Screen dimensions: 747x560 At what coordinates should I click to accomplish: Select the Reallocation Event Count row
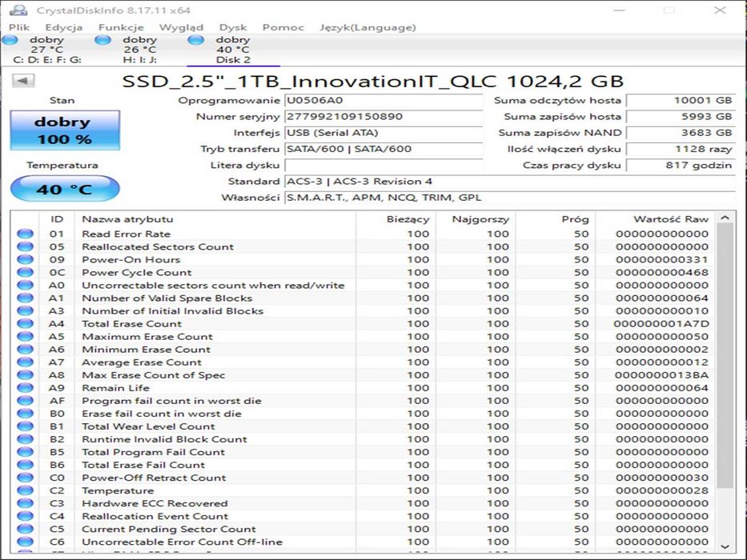click(x=363, y=516)
